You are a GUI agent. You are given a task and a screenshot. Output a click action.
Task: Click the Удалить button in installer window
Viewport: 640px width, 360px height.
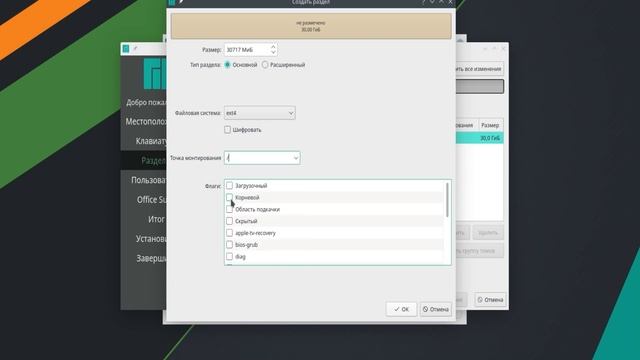[488, 233]
